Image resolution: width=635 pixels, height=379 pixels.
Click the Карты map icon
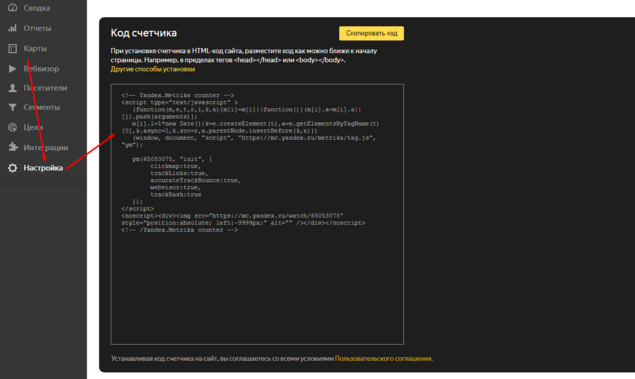(x=13, y=48)
